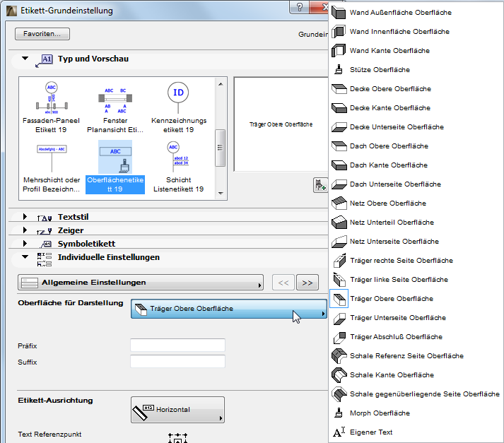Image resolution: width=504 pixels, height=443 pixels.
Task: Expand the Textstil panel
Action: 25,217
